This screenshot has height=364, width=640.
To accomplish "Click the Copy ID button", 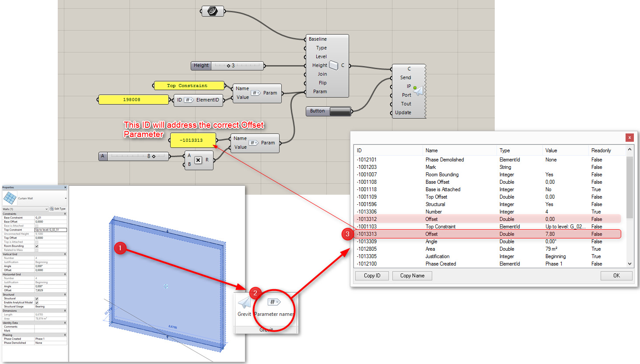I will coord(372,276).
